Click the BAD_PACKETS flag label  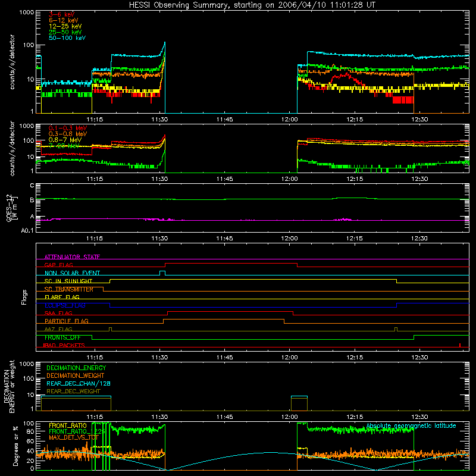(64, 345)
